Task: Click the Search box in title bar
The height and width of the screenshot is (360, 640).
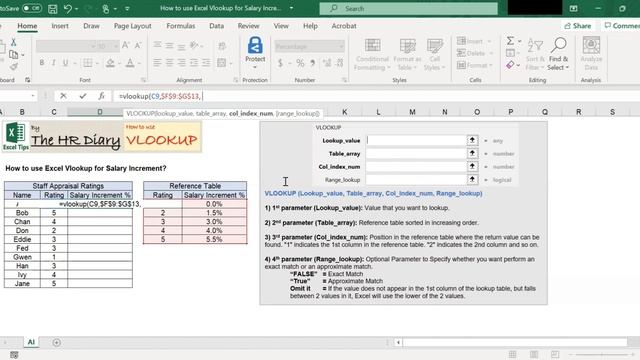Action: [408, 8]
